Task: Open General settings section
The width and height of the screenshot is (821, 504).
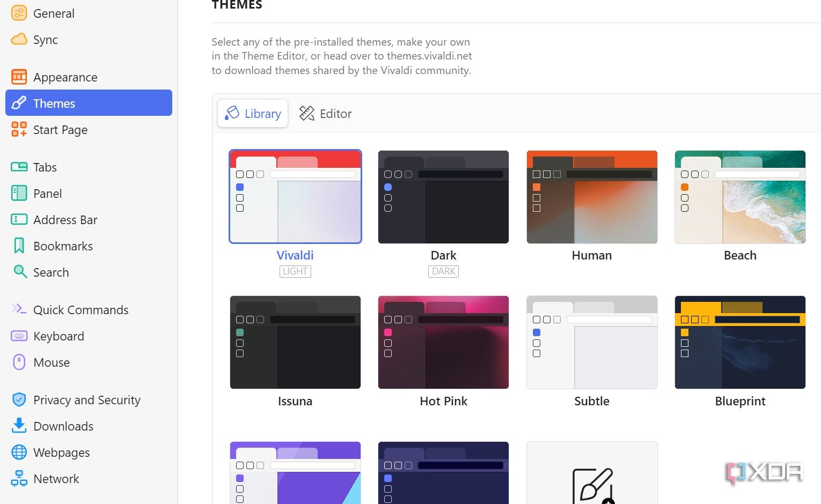Action: click(x=89, y=13)
